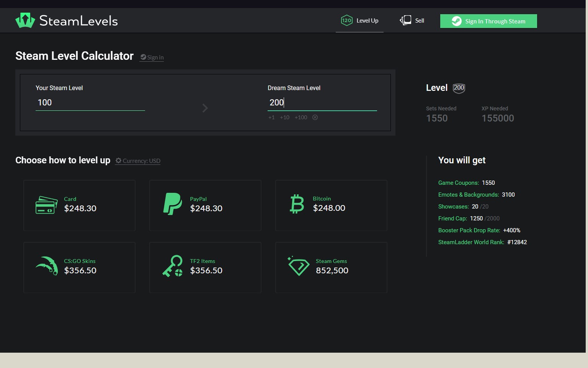Open the Sell tab
This screenshot has height=368, width=588.
[x=412, y=21]
